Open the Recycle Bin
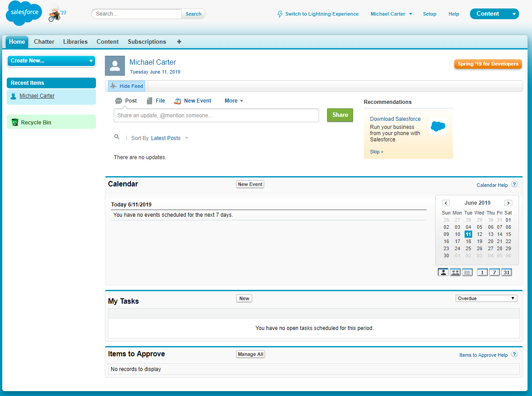532x396 pixels. click(x=36, y=123)
